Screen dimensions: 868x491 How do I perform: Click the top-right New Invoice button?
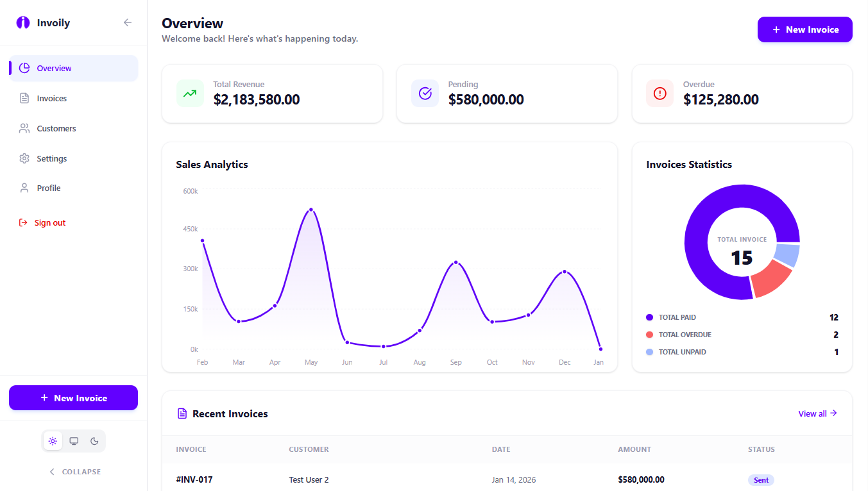(804, 29)
